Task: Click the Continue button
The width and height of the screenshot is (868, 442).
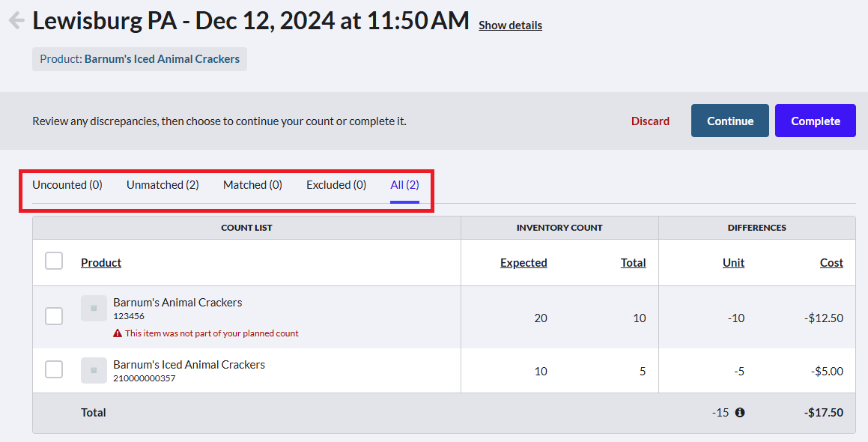Action: click(x=729, y=121)
